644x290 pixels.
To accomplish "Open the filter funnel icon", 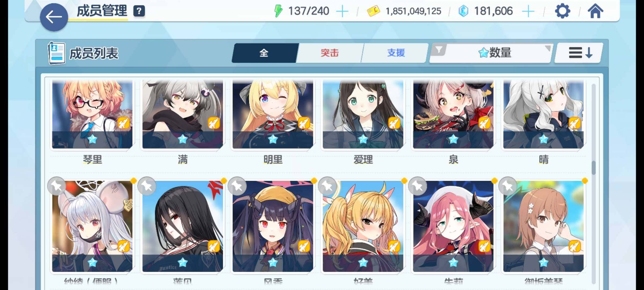I will (438, 50).
